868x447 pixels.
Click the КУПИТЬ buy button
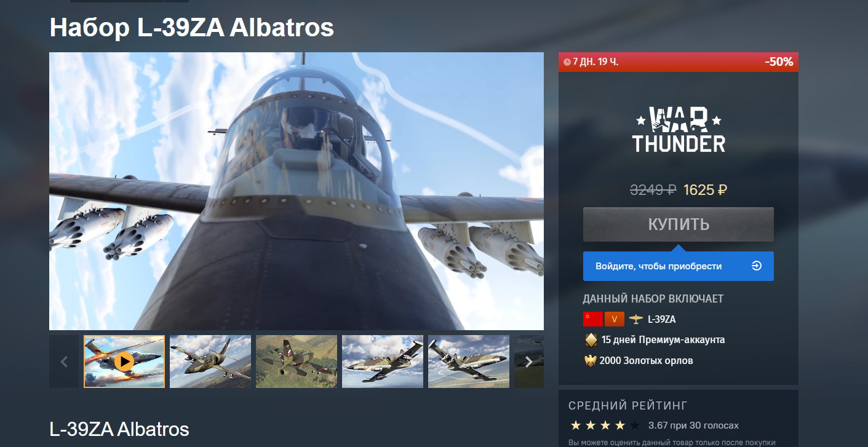(x=679, y=224)
